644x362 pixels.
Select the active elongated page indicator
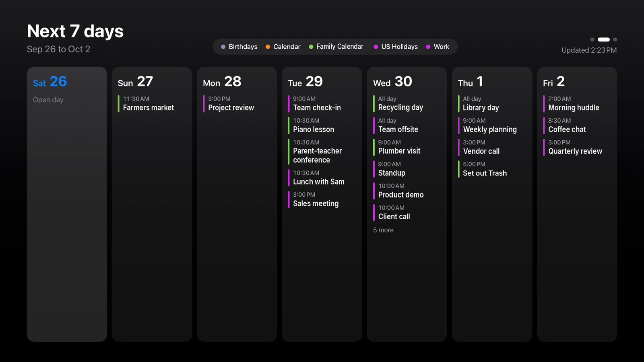pyautogui.click(x=604, y=39)
